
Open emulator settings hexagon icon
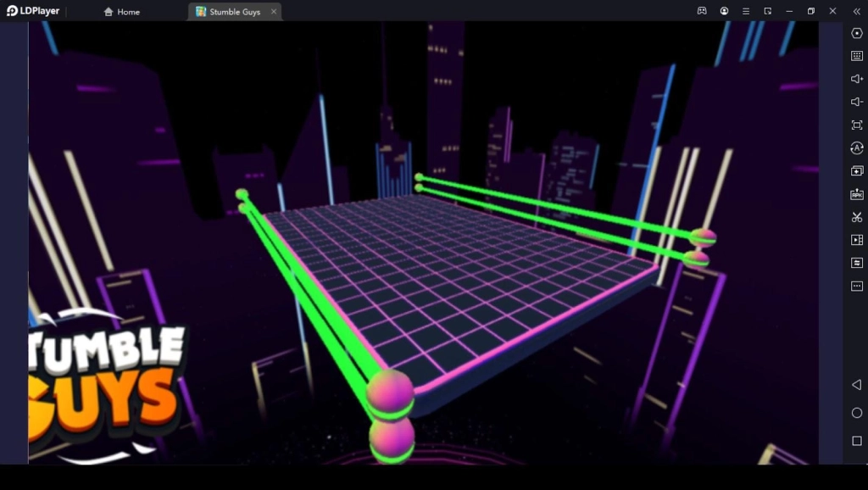(x=857, y=33)
